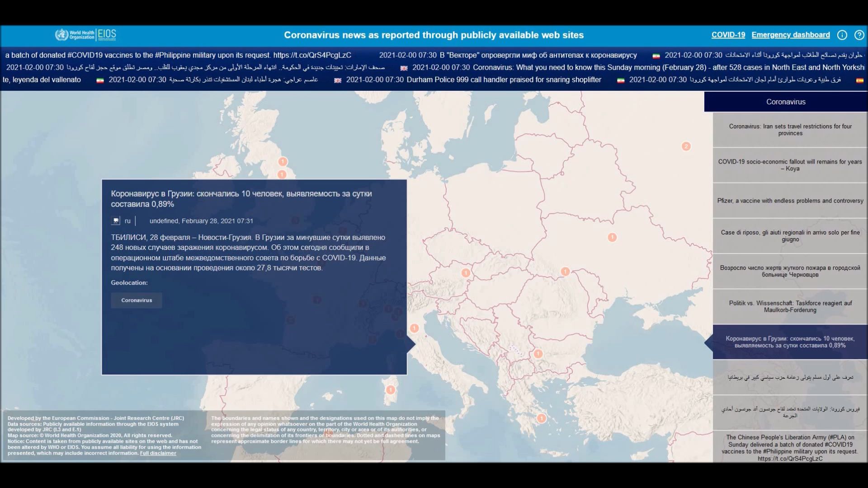Open 'Case di riposo, gli aiuti regionali' item
868x488 pixels.
790,236
